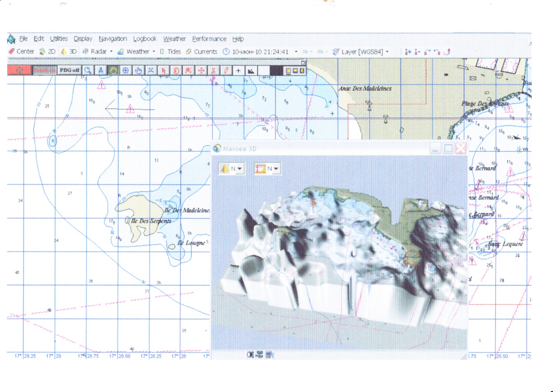Image resolution: width=553 pixels, height=392 pixels.
Task: Activate the hand pan tool
Action: (x=113, y=70)
